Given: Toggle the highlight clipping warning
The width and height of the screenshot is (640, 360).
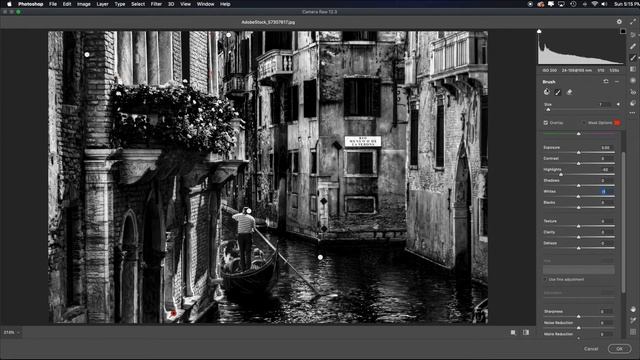Looking at the screenshot, I should point(623,31).
